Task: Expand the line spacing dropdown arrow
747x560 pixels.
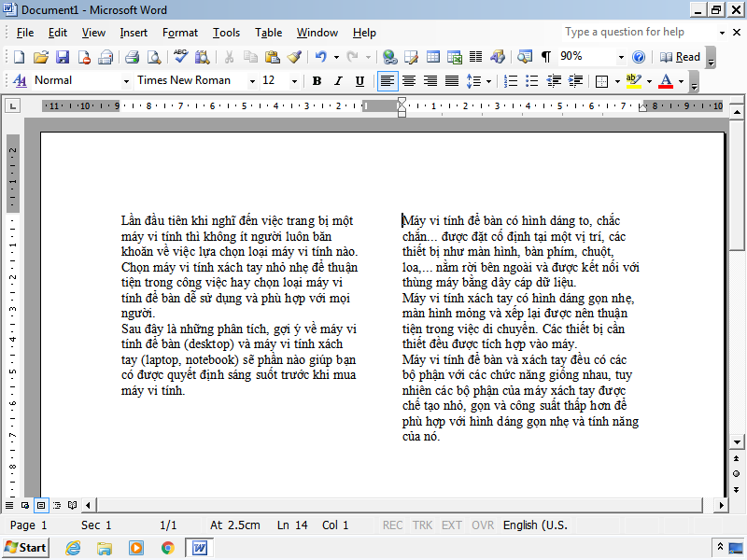Action: click(x=488, y=81)
